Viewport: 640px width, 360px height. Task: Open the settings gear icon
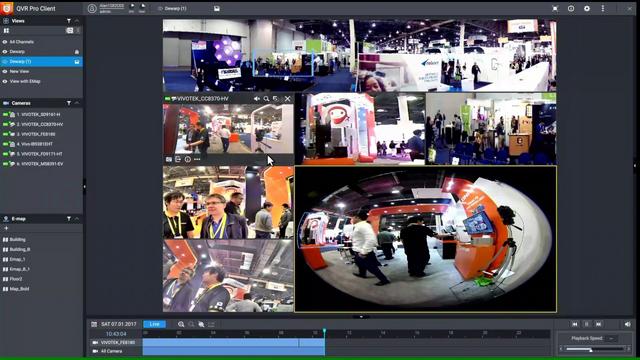click(x=587, y=8)
